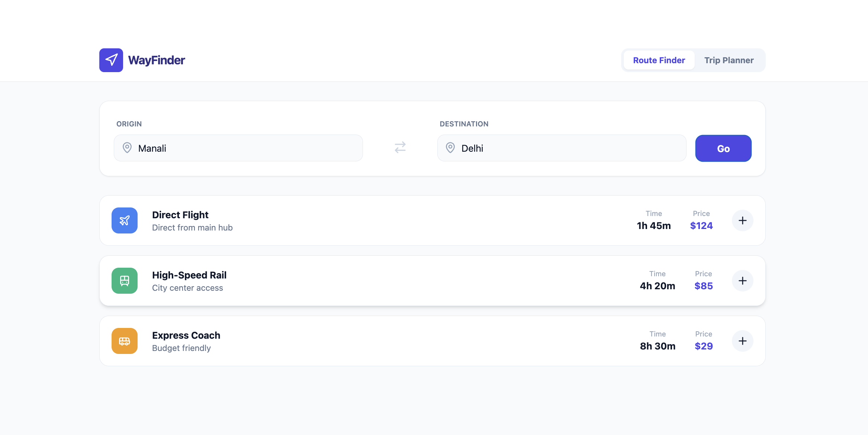Click the 'Budget friendly' description

tap(181, 348)
